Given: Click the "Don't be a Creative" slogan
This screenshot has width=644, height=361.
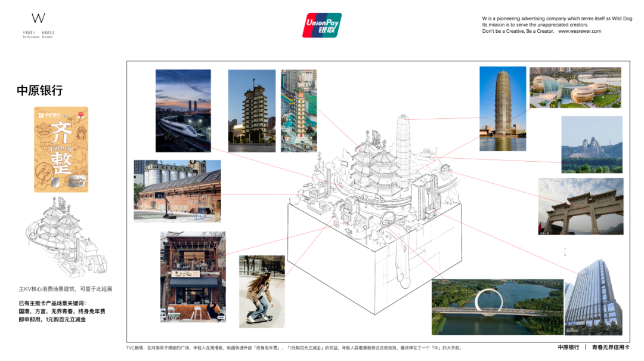Looking at the screenshot, I should [518, 31].
